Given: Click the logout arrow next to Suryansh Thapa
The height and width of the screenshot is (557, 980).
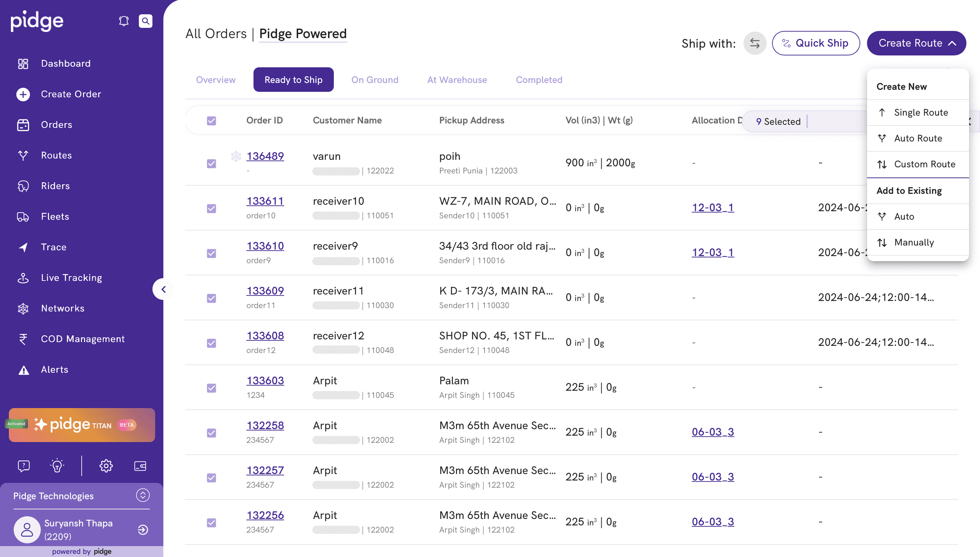Looking at the screenshot, I should pos(143,529).
